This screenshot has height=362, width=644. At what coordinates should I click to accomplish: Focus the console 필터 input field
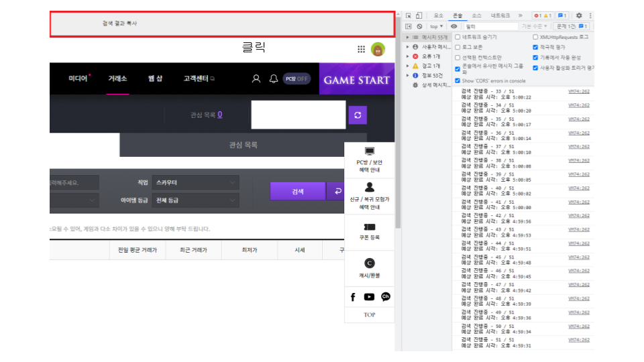click(491, 26)
